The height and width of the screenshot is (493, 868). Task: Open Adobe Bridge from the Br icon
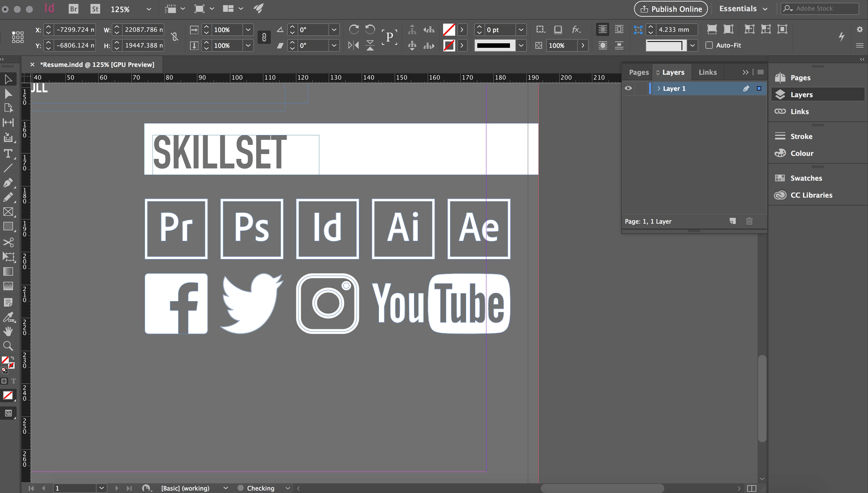click(73, 9)
